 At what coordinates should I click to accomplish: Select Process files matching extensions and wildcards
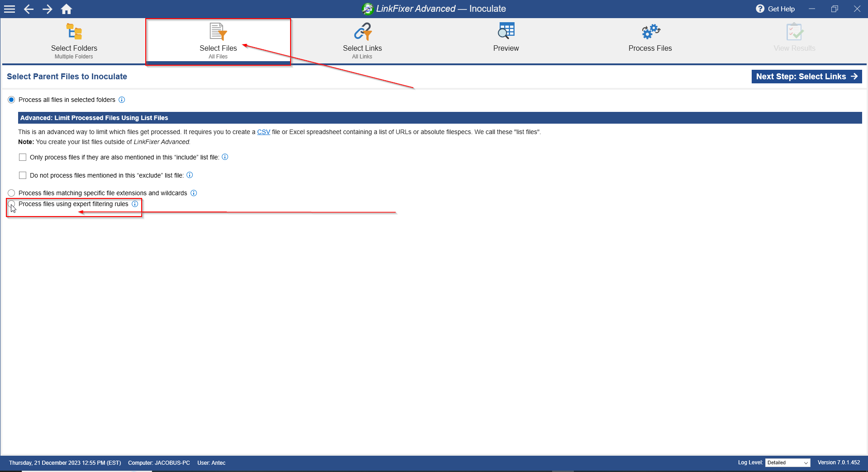[x=11, y=193]
